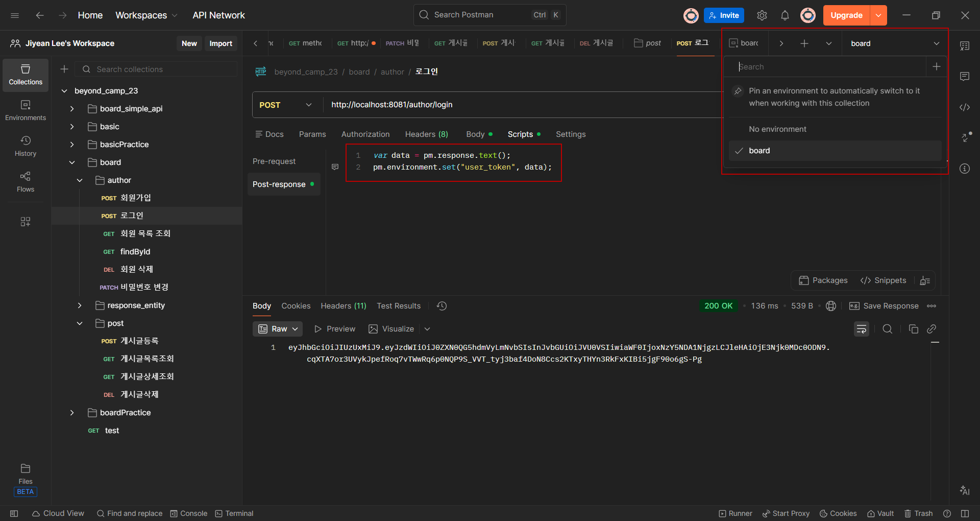
Task: Navigate back with the left arrow
Action: pyautogui.click(x=40, y=15)
